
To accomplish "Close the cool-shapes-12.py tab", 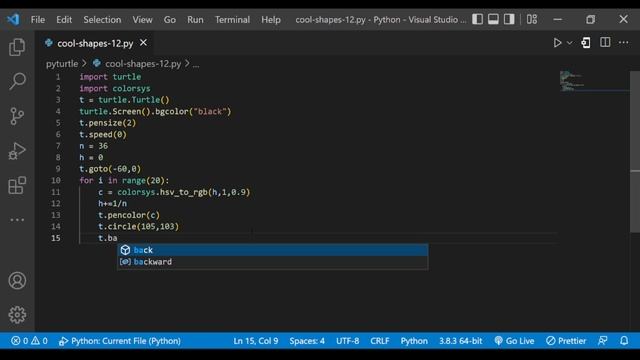I will click(143, 42).
